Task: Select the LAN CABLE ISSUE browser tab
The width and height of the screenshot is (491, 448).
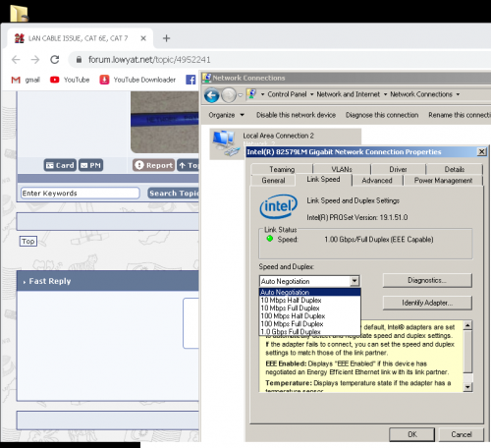Action: (81, 38)
